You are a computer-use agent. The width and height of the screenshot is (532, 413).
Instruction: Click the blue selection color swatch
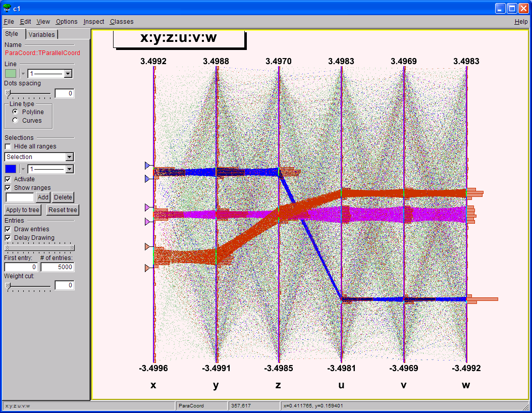[x=11, y=169]
